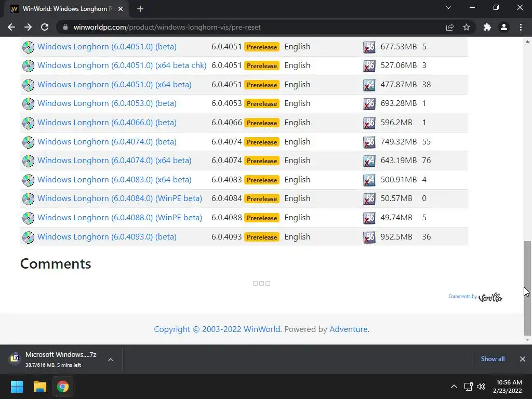Follow the Adventure link in footer

click(x=349, y=329)
